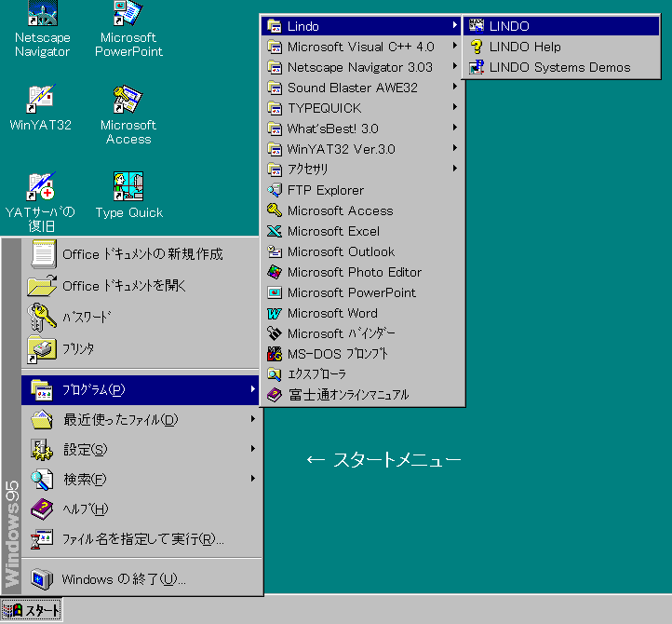Launch LINDO from the Lindo submenu
The image size is (672, 624).
click(509, 26)
